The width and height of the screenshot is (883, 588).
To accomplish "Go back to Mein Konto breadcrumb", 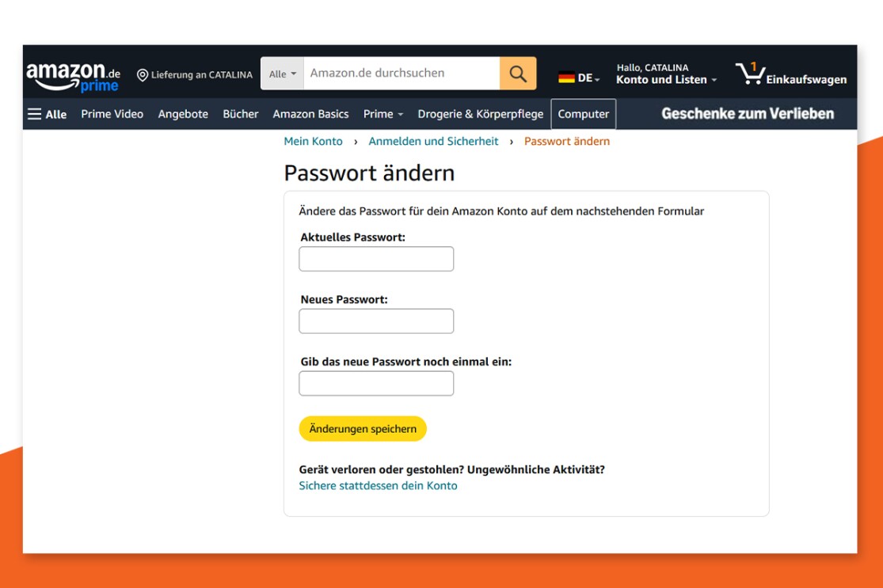I will [x=313, y=142].
